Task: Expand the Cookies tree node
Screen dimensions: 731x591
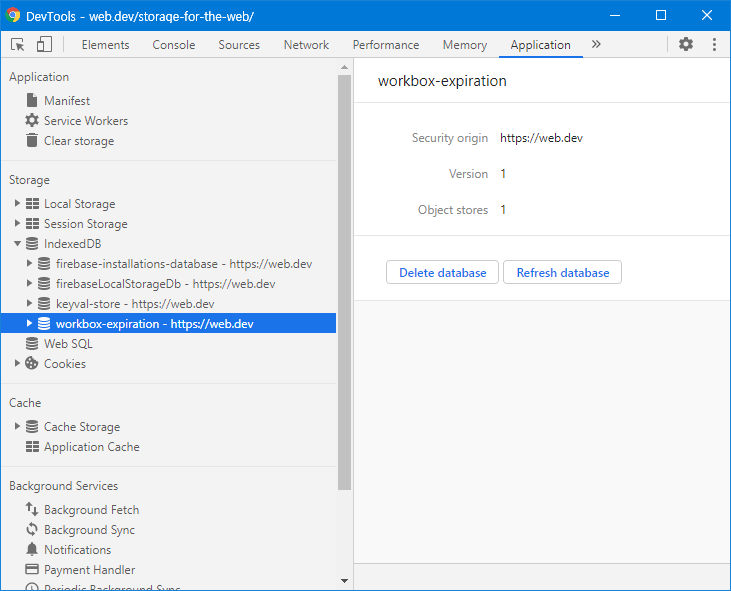Action: [17, 363]
